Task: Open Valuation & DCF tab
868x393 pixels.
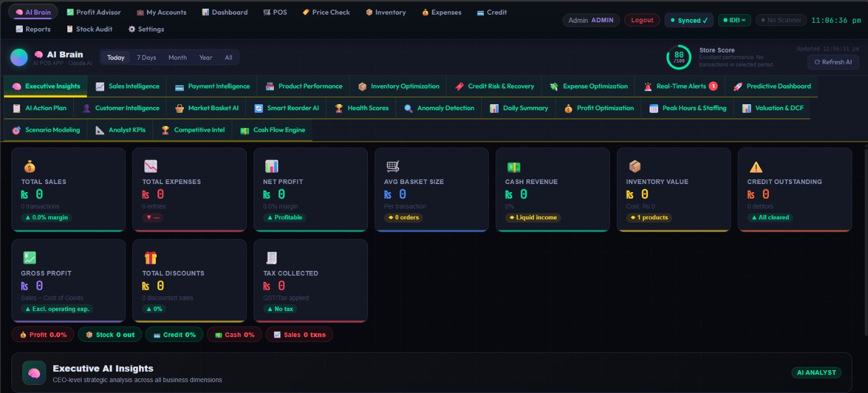Action: 773,108
